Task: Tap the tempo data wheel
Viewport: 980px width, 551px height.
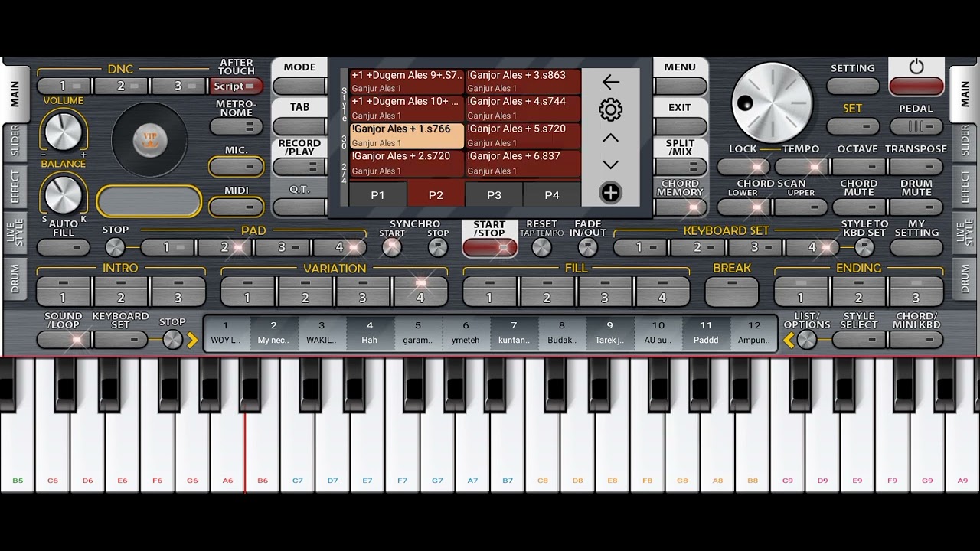Action: 772,103
